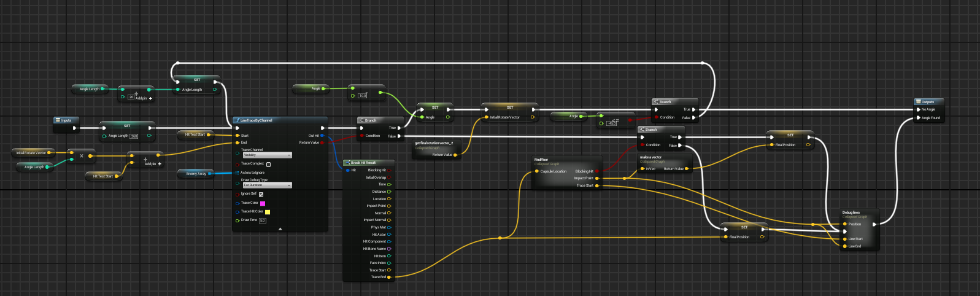Image resolution: width=980 pixels, height=296 pixels.
Task: Click Add pin on the node with 20
Action: tap(144, 98)
